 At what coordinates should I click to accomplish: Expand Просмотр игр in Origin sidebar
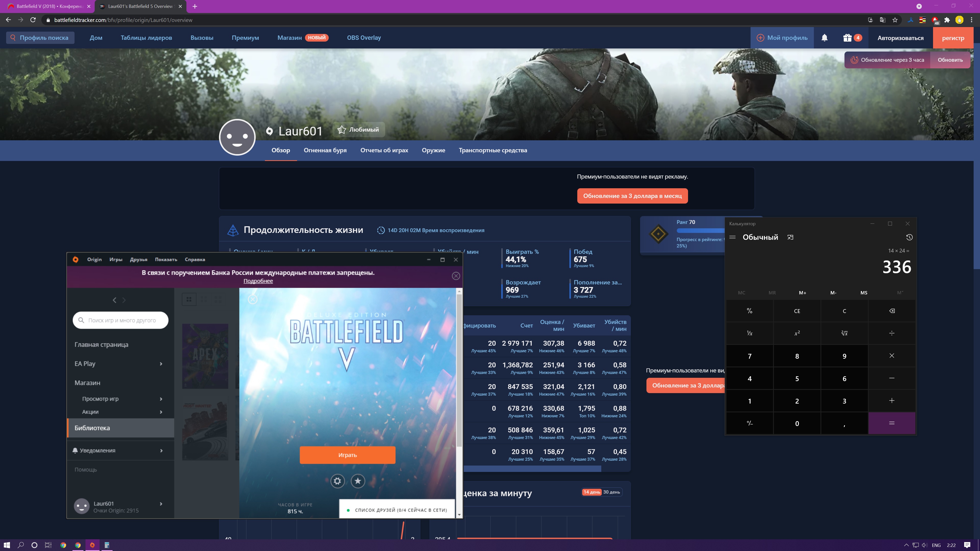[x=161, y=399]
